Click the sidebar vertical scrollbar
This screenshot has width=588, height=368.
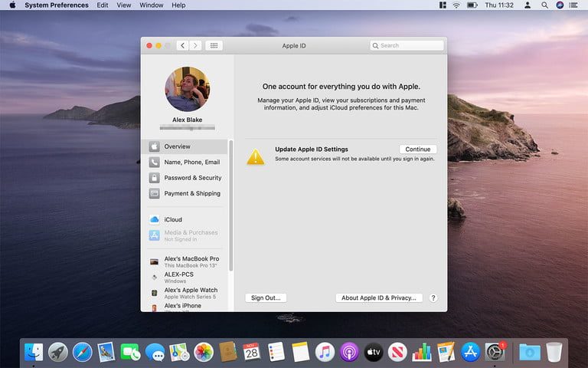tap(231, 205)
